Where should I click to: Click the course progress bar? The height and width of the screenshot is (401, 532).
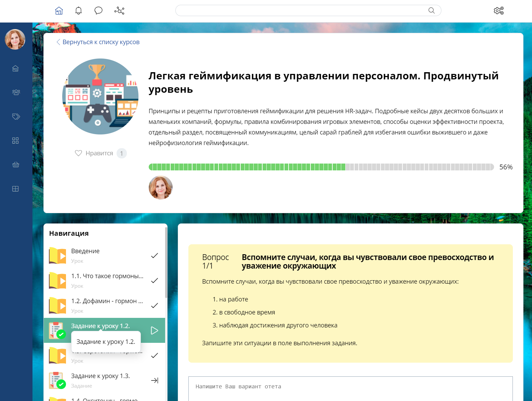click(321, 167)
